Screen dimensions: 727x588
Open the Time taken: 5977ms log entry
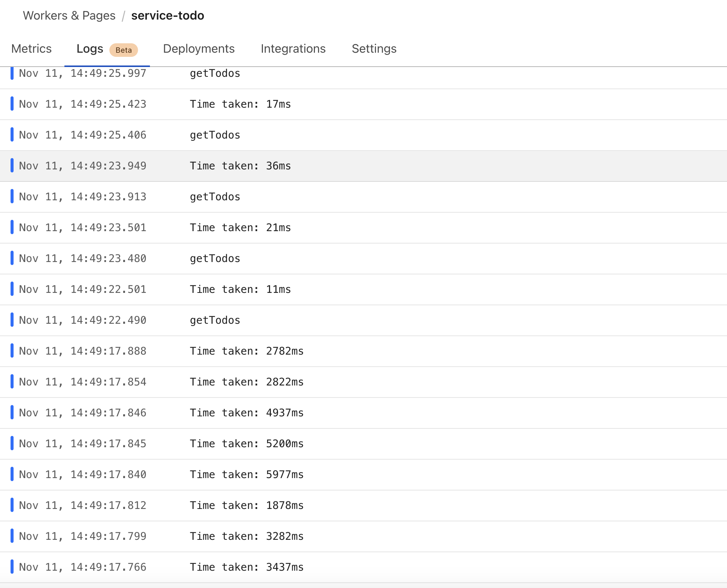[x=246, y=475]
